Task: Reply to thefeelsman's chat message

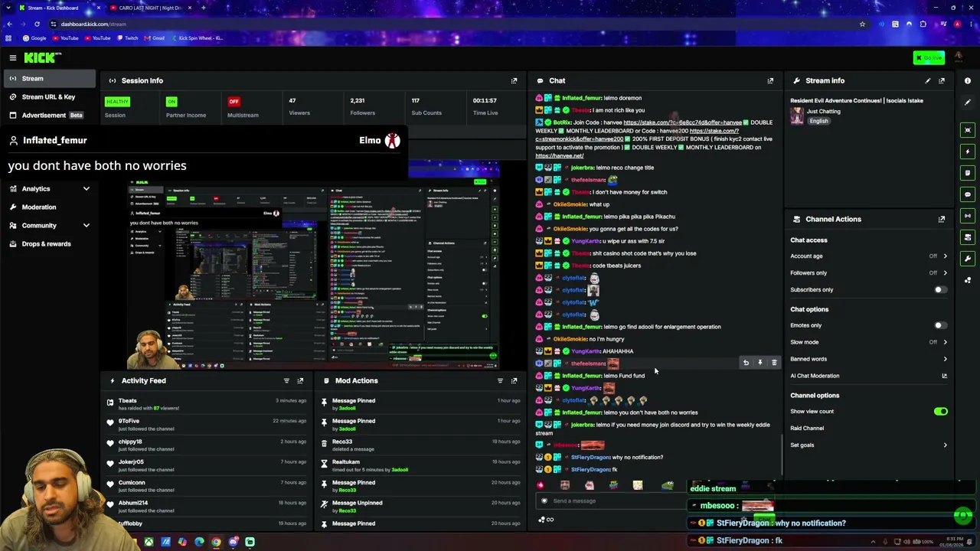Action: [x=746, y=363]
